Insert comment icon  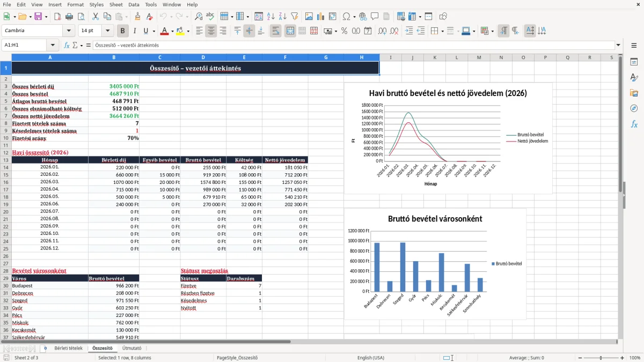click(375, 17)
